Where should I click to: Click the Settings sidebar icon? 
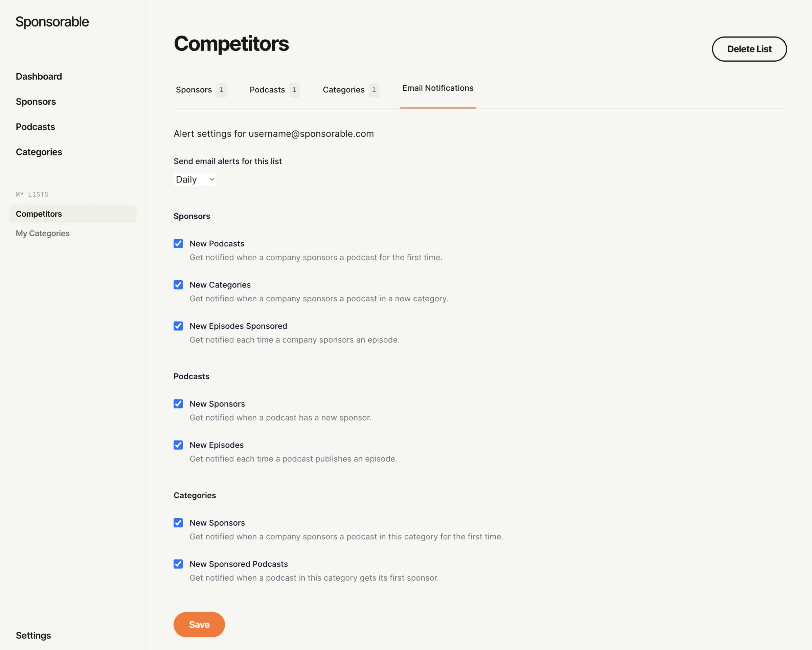33,635
